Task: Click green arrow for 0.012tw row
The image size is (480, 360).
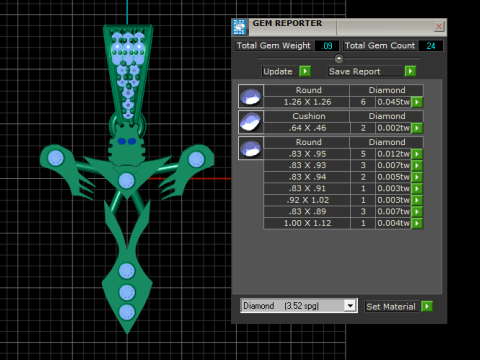Action: pyautogui.click(x=417, y=154)
